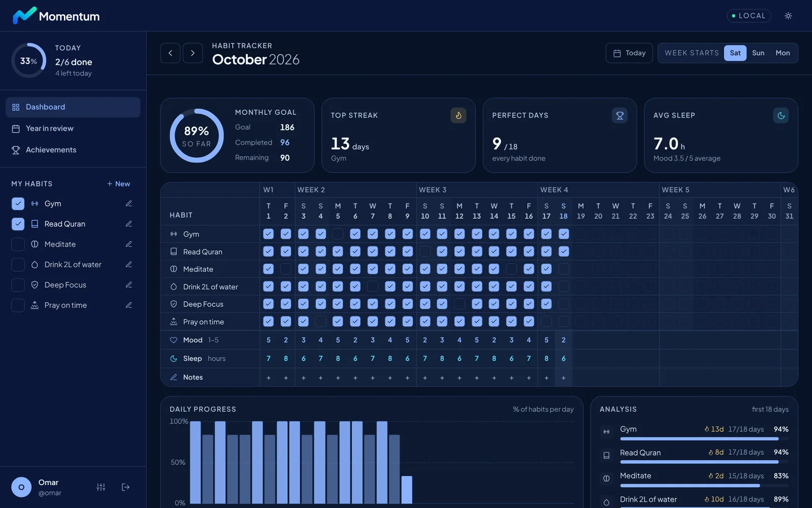Click Omar's profile avatar
Screen dimensions: 812x508
click(x=21, y=487)
